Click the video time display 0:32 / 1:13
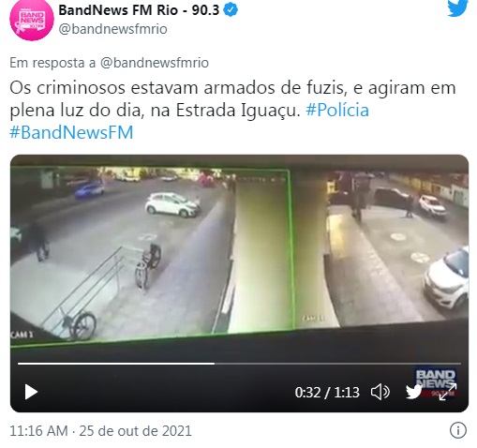 click(327, 392)
